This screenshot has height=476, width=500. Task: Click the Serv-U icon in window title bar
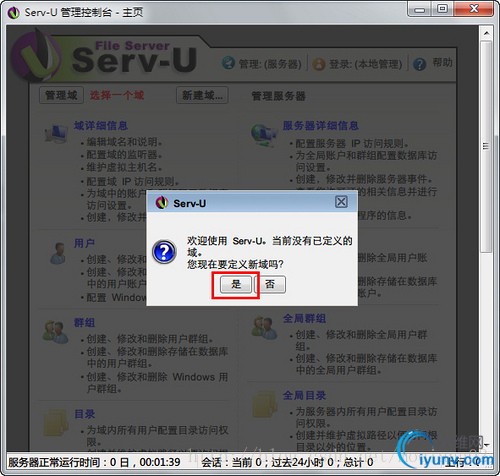pos(13,13)
